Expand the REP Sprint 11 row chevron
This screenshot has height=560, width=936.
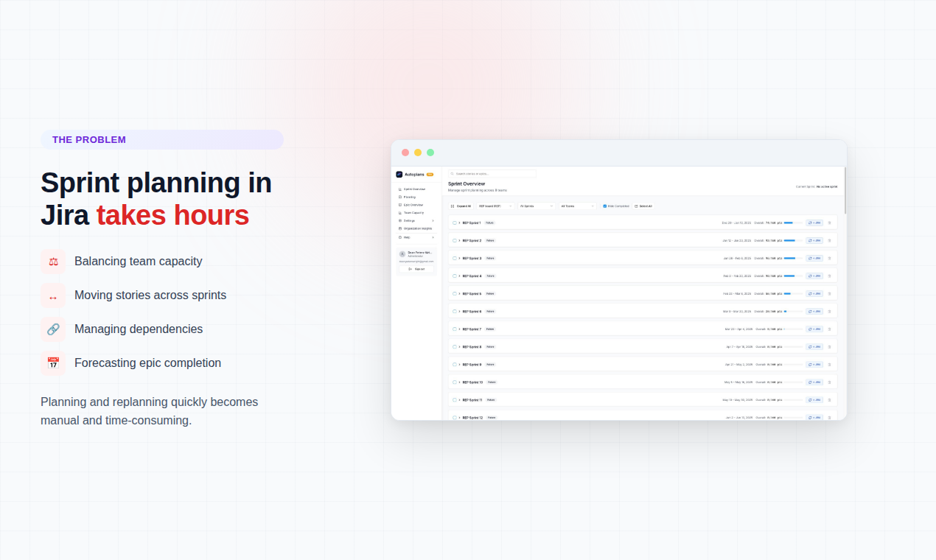[x=459, y=399]
